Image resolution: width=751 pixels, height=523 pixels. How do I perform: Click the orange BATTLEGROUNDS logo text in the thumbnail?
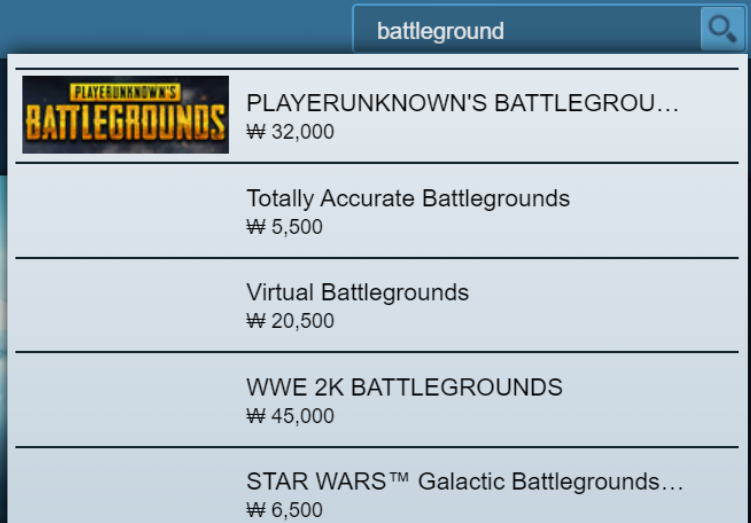click(x=125, y=122)
